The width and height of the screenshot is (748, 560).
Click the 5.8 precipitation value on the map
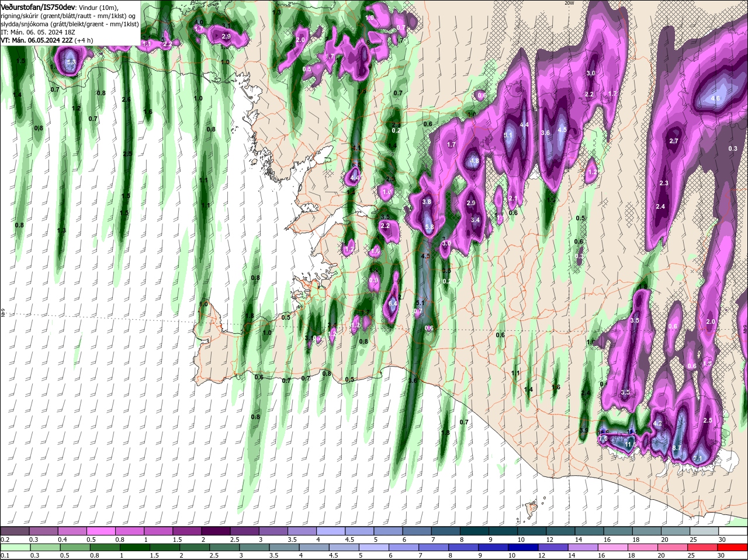click(x=430, y=227)
